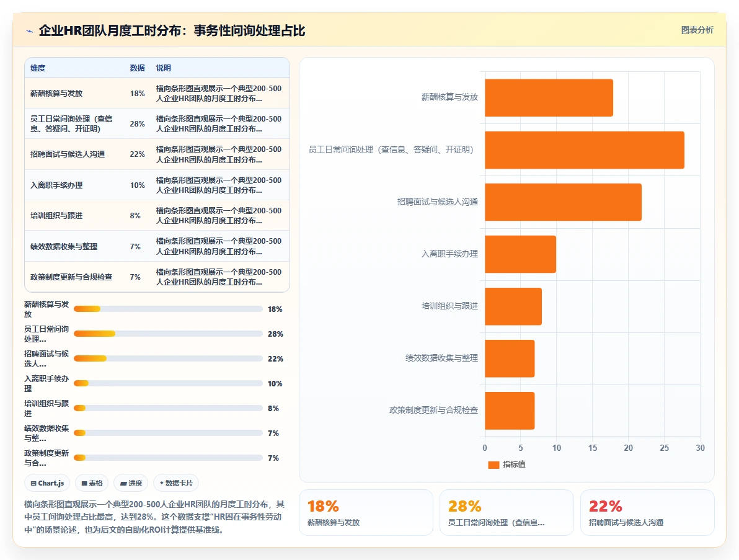
Task: Select the Chart.js tag pill
Action: click(47, 483)
